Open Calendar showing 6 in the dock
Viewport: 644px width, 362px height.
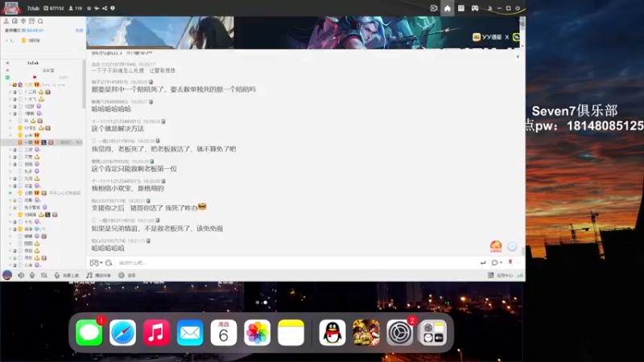coord(224,332)
